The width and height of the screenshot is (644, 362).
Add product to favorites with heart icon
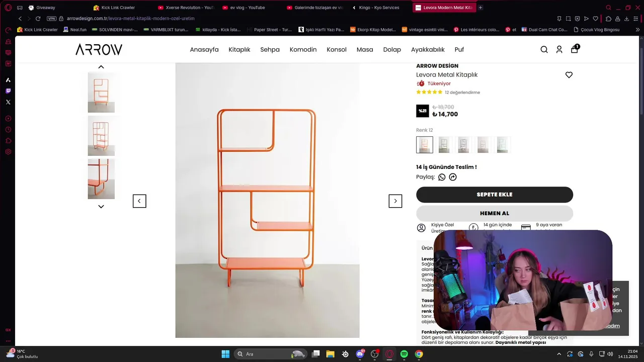tap(569, 75)
